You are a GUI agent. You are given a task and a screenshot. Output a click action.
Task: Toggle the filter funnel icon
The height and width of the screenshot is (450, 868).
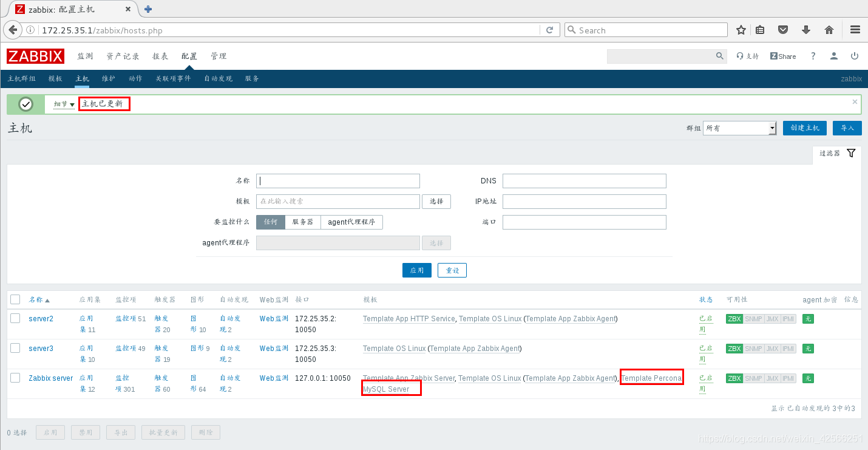(851, 153)
